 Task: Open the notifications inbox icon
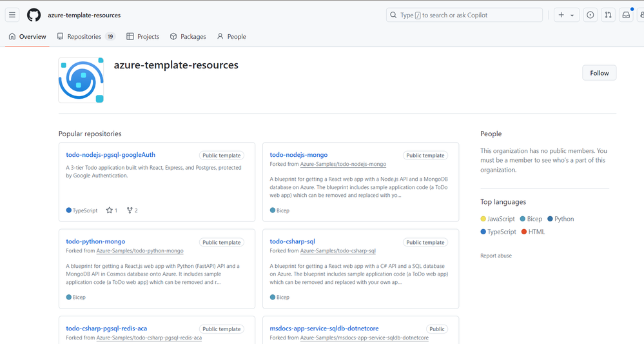(626, 15)
